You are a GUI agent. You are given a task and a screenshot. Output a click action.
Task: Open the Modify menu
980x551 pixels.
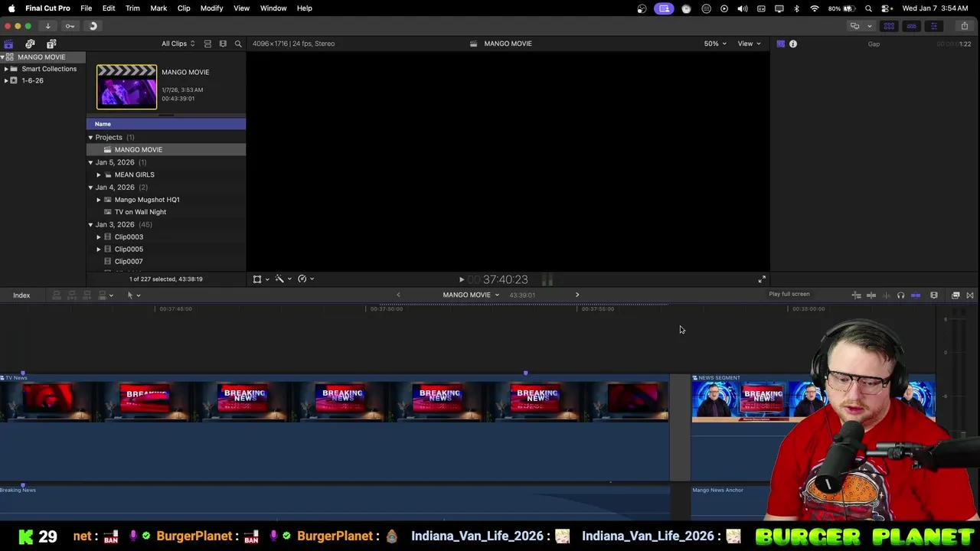click(x=211, y=8)
